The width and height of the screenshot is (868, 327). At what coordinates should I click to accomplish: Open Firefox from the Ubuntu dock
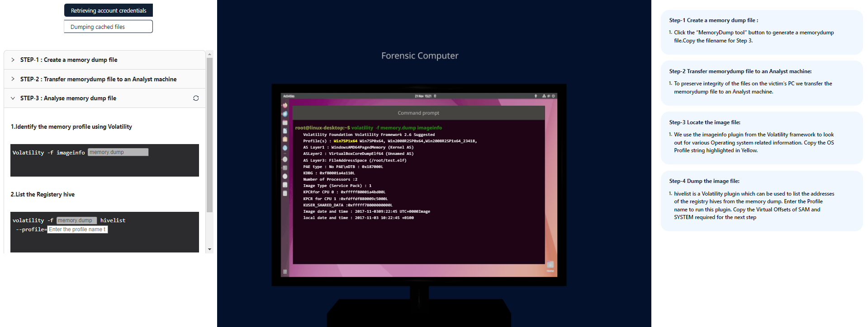285,105
